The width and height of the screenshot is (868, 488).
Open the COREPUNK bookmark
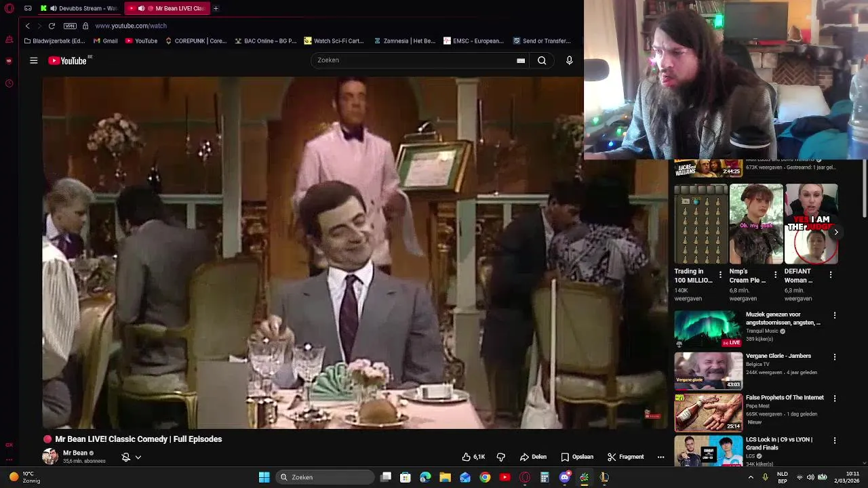point(196,41)
